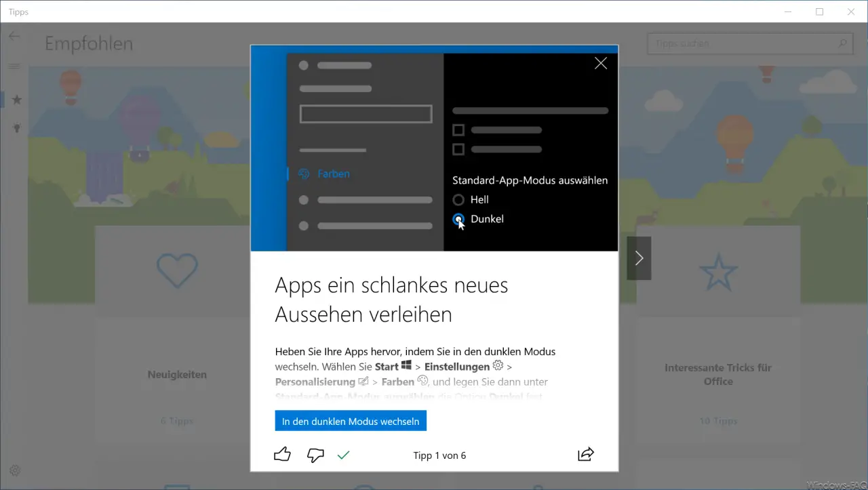Open the hamburger menu in the sidebar
Viewport: 868px width, 490px height.
[x=14, y=66]
